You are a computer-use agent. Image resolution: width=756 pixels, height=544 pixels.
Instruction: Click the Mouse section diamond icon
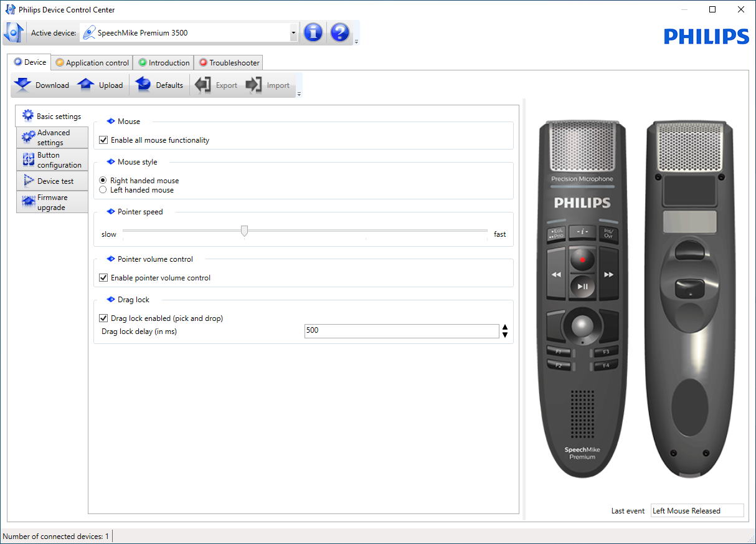coord(111,122)
